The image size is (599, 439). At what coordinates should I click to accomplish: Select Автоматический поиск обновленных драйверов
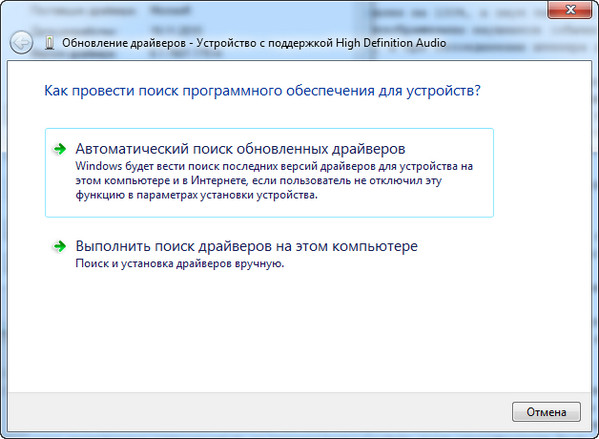(240, 149)
